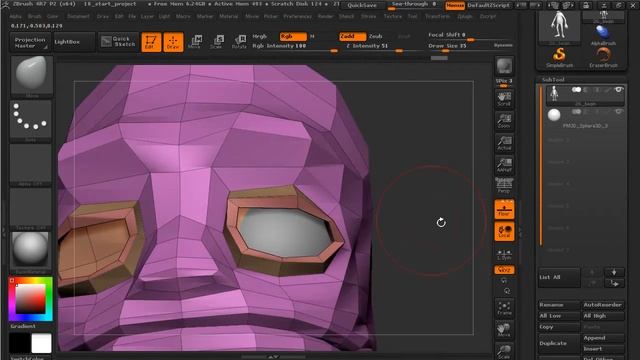Select the SimpleBrush tool icon
Screen dimensions: 640x360
[559, 57]
